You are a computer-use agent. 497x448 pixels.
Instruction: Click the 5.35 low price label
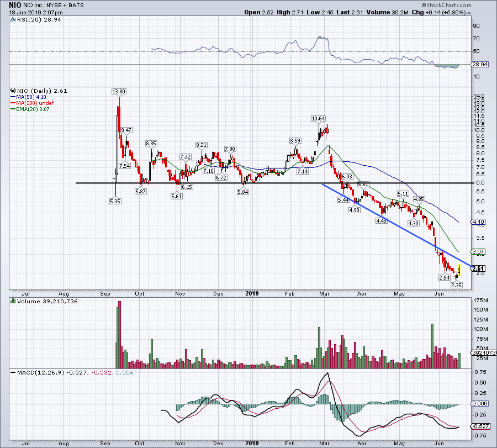click(115, 201)
